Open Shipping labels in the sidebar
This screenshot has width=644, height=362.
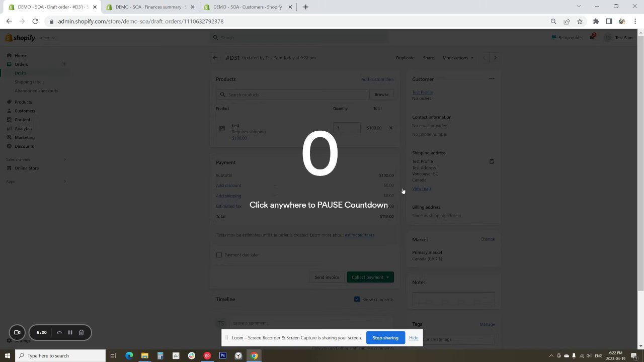click(x=30, y=82)
